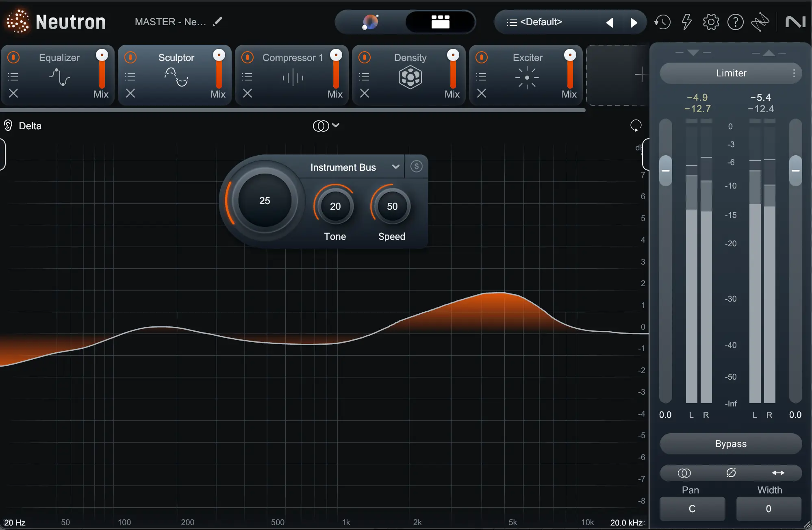Click the Tone knob set to 20

(x=335, y=206)
